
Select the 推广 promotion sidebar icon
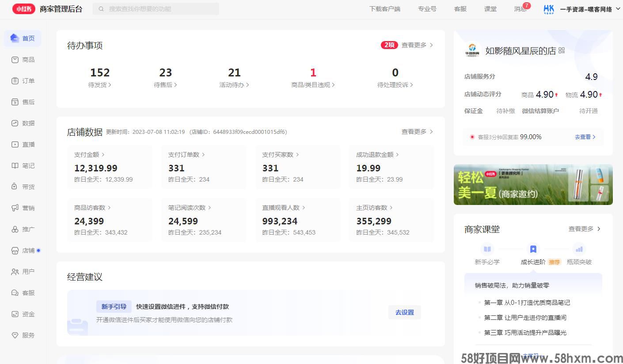click(15, 229)
